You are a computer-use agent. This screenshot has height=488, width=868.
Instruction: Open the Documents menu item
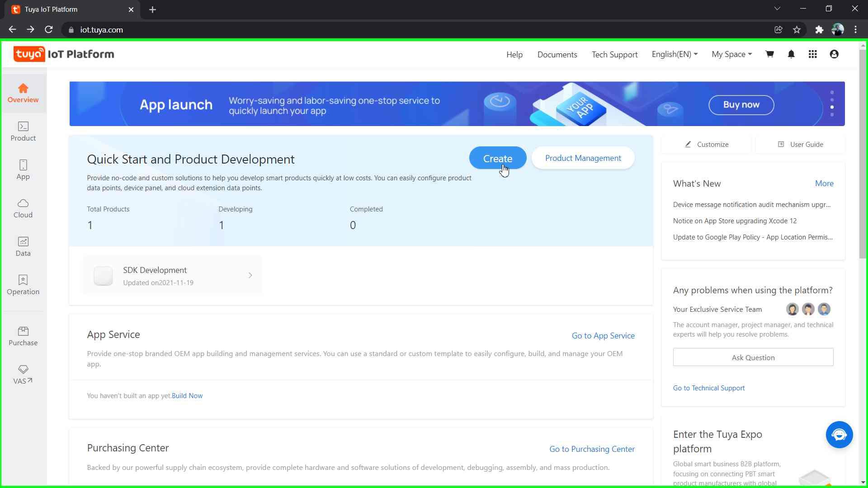[557, 54]
